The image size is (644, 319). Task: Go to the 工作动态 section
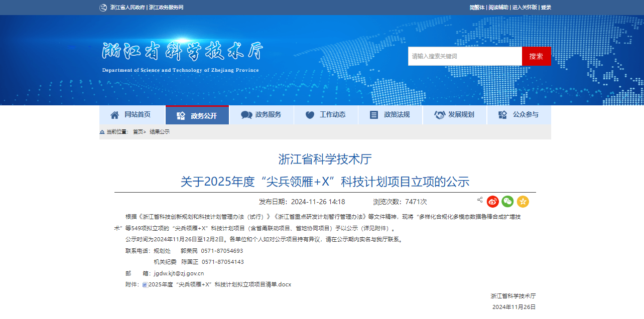point(326,115)
